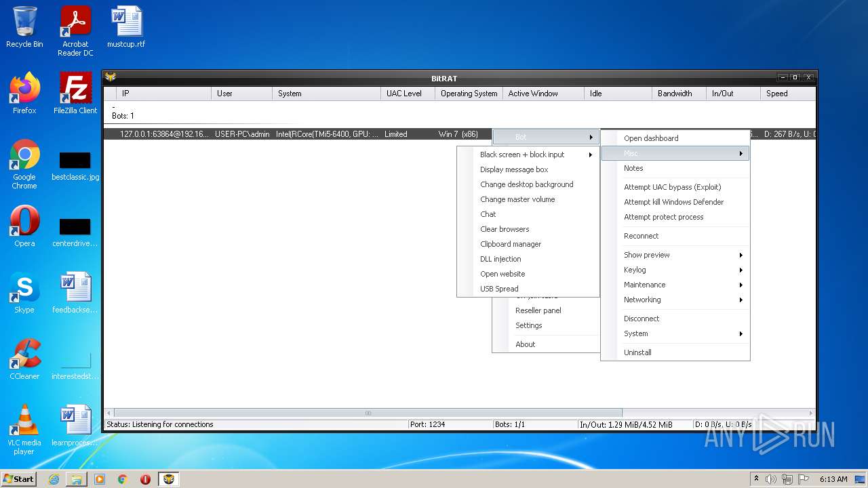Image resolution: width=868 pixels, height=488 pixels.
Task: Expand the Misc submenu entry
Action: tap(675, 153)
